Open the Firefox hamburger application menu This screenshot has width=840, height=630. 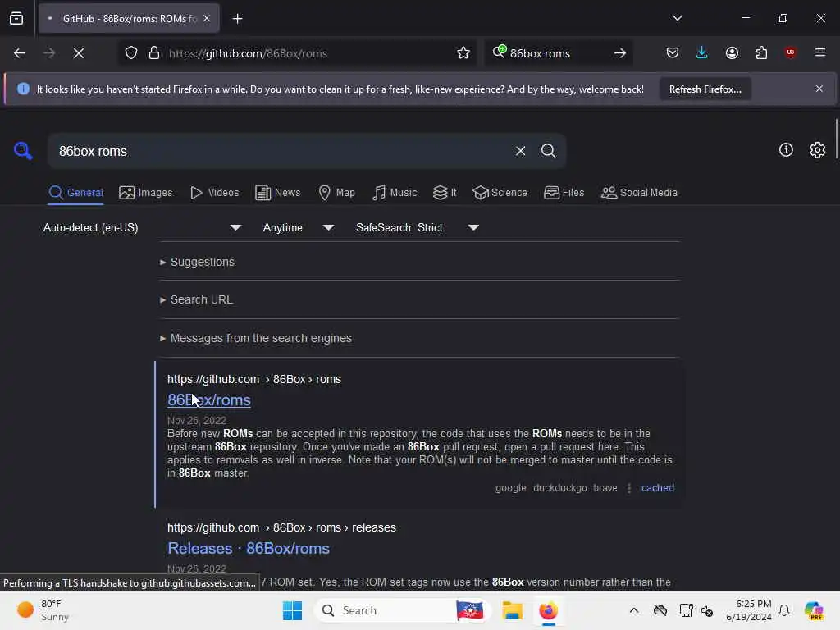820,52
